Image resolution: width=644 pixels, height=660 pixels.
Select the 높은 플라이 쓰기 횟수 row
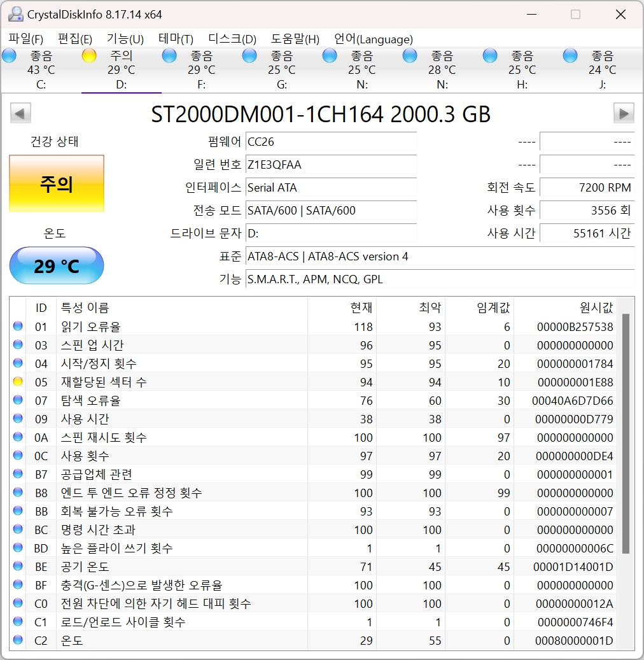313,548
